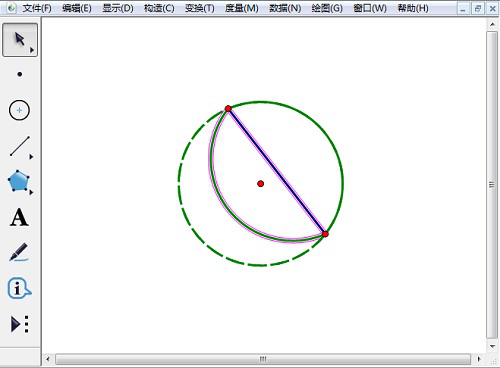Select the Polygon tool
This screenshot has height=368, width=500.
point(19,181)
